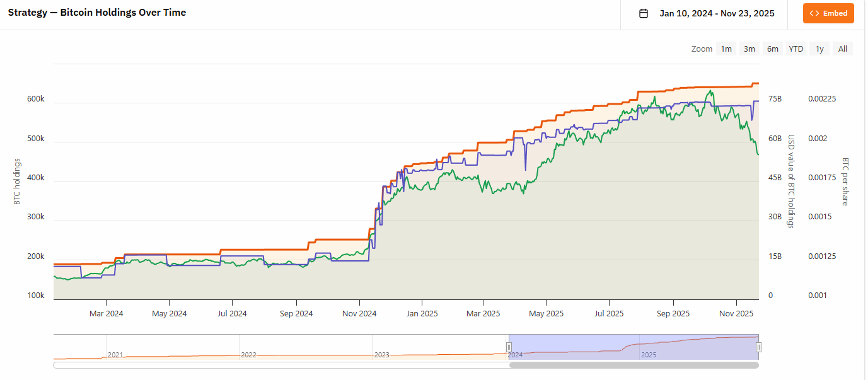Click the Sep 2025 x-axis label
868x380 pixels.
(x=673, y=313)
